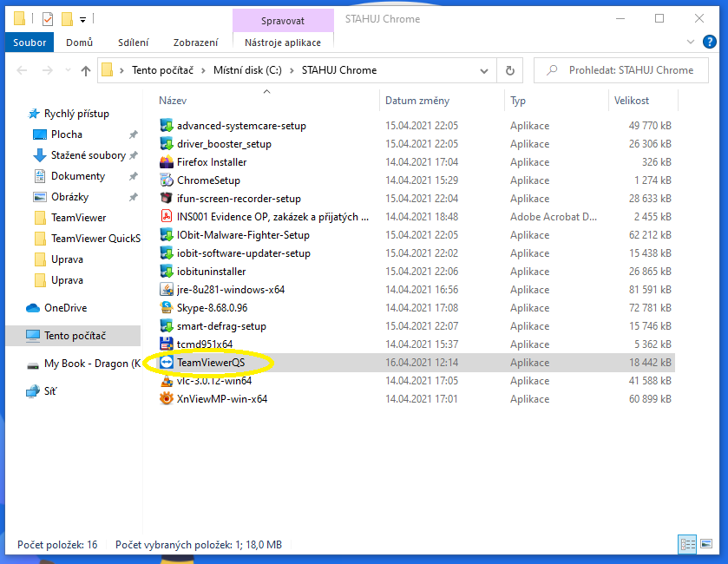Click the jre-8u281-windows-x64 Java icon
The width and height of the screenshot is (728, 564).
pyautogui.click(x=167, y=290)
